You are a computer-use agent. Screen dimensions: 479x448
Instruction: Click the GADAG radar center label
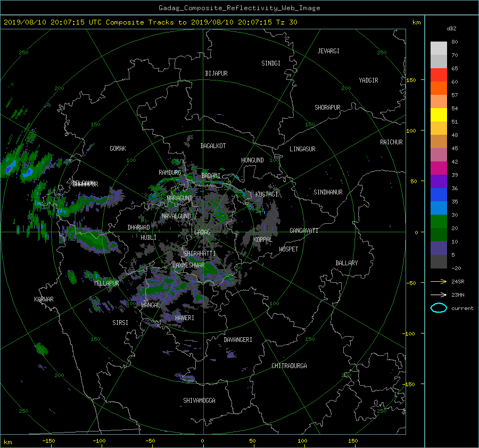tap(202, 232)
